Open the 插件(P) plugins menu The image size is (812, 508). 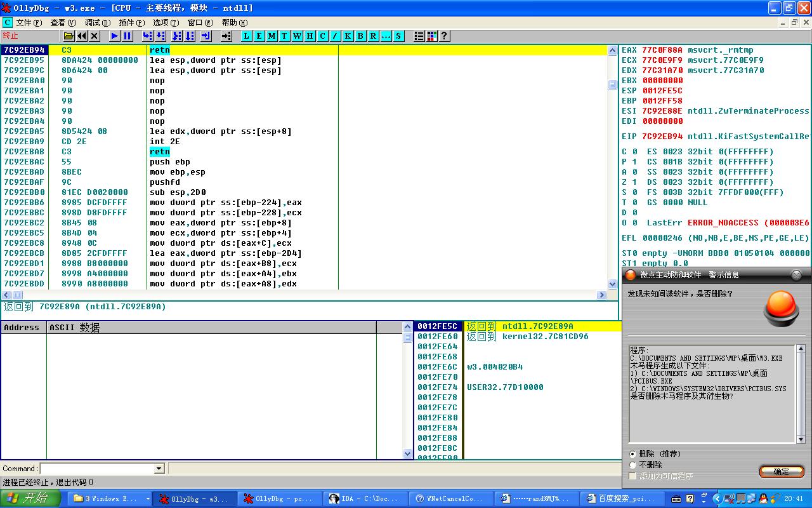point(131,23)
